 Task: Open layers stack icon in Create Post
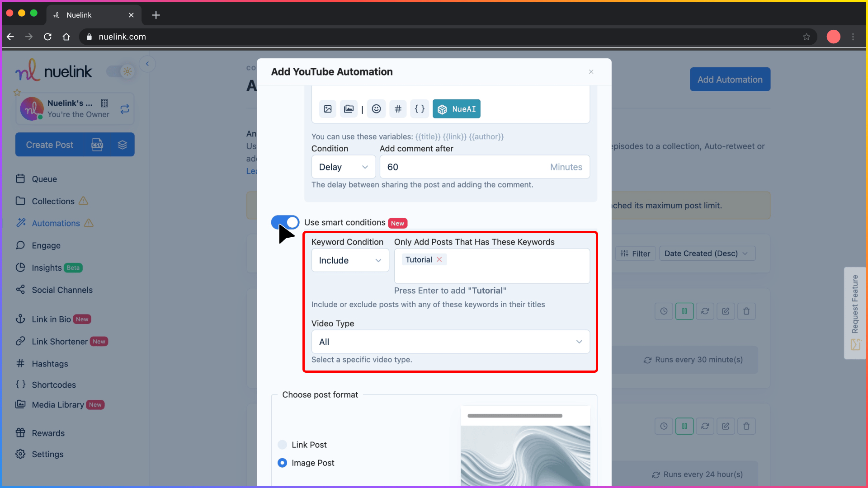(122, 145)
